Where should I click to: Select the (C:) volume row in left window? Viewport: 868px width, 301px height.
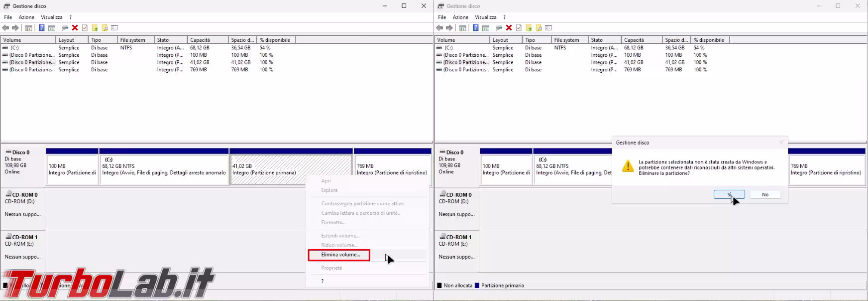(x=15, y=48)
